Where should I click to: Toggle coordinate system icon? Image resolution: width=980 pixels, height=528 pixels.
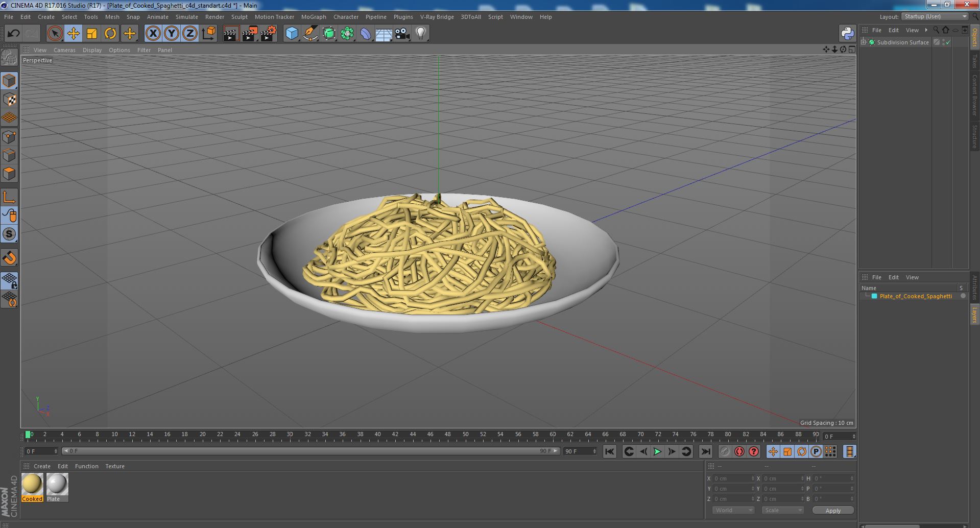pos(209,34)
